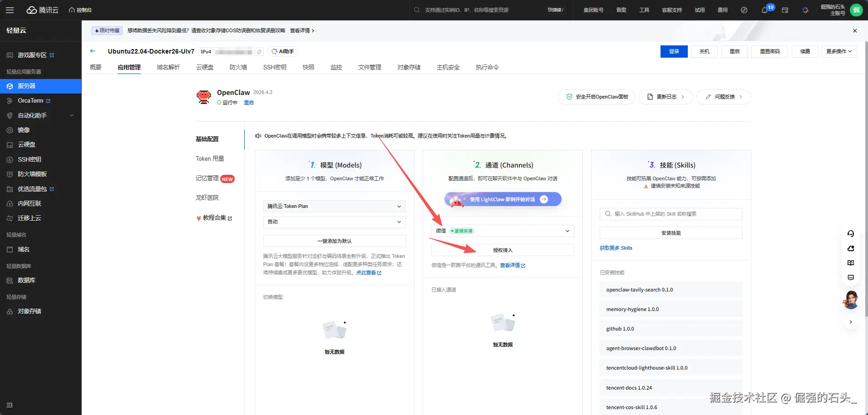
Task: Click the blue 登录 button
Action: (x=674, y=51)
